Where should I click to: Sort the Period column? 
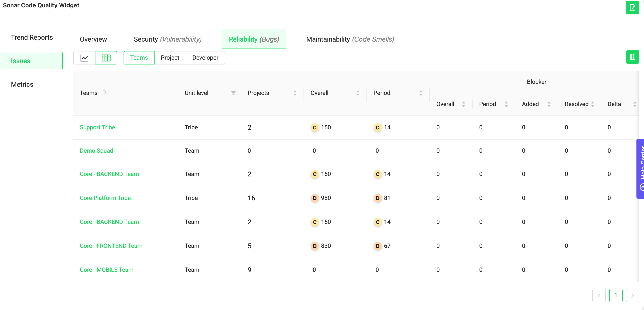[x=421, y=93]
